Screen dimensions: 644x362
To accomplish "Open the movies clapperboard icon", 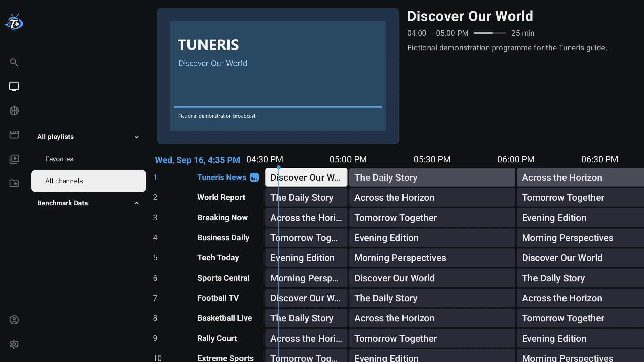I will coord(14,135).
